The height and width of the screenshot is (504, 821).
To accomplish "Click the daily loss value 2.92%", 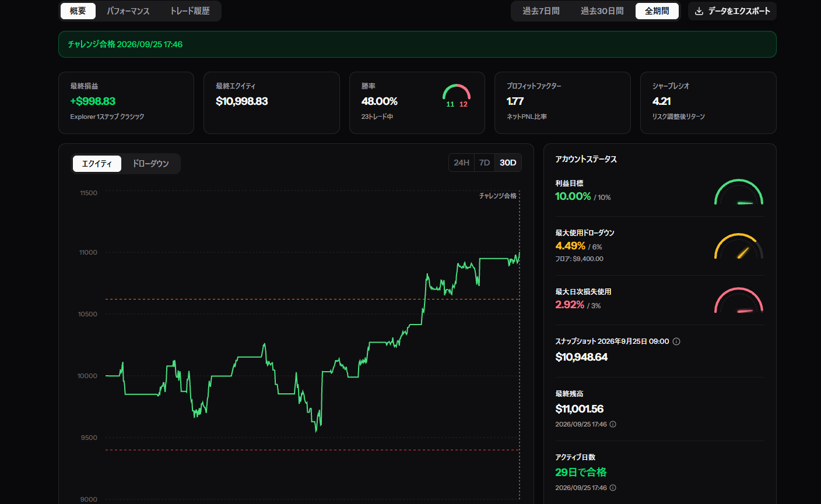I will point(570,305).
